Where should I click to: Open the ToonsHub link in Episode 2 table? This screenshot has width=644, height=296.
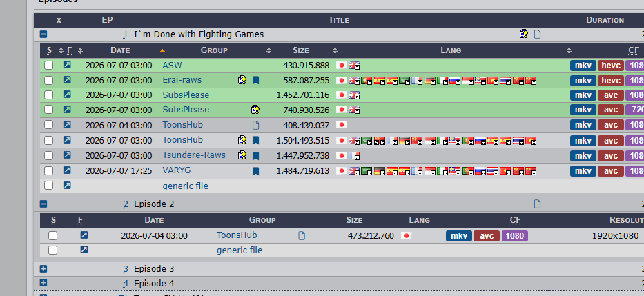pyautogui.click(x=237, y=235)
